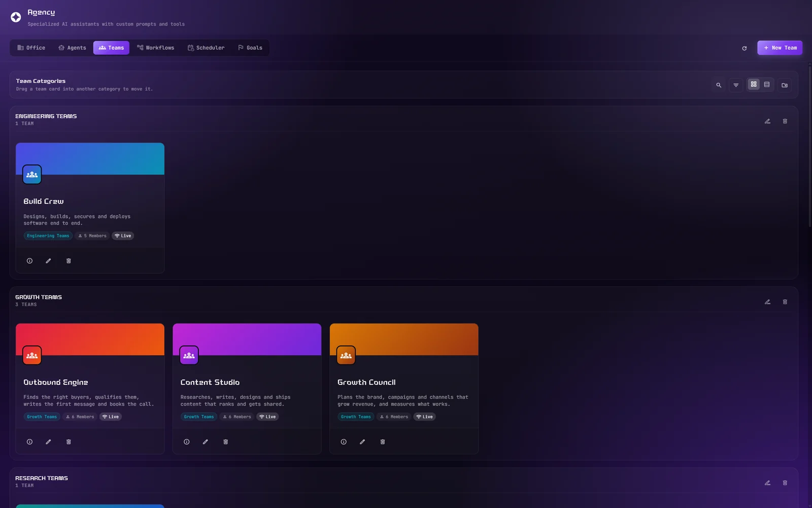
Task: Go to the Workflows tab
Action: pyautogui.click(x=155, y=48)
